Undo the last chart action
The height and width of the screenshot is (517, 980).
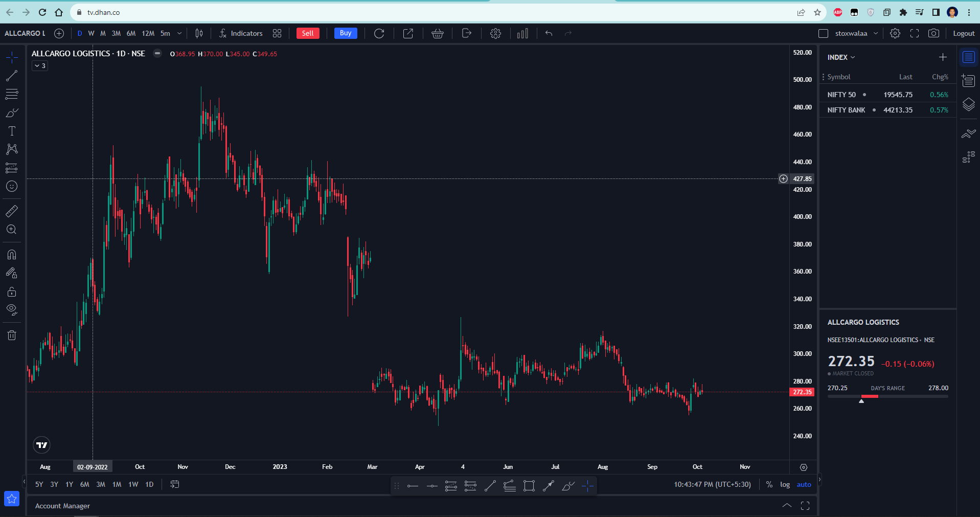[x=549, y=33]
